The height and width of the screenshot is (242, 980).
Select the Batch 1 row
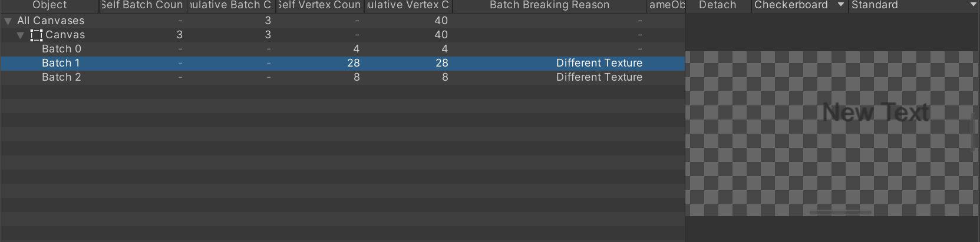(342, 63)
